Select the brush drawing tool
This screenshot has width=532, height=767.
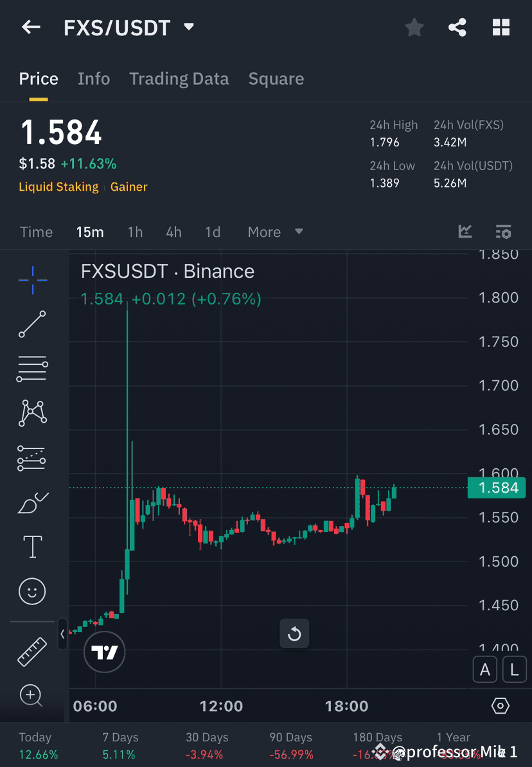pyautogui.click(x=32, y=502)
